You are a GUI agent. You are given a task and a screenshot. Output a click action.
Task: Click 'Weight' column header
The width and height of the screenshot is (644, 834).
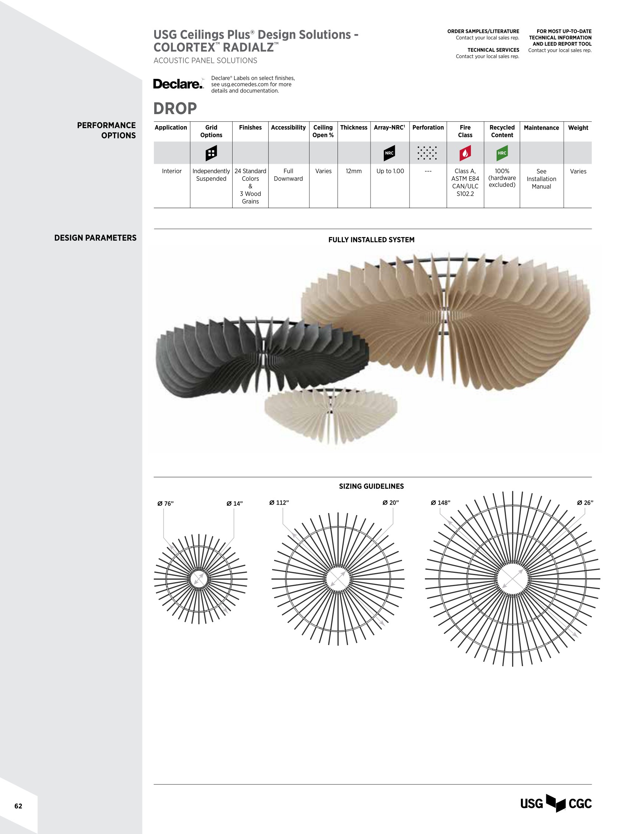(x=578, y=128)
